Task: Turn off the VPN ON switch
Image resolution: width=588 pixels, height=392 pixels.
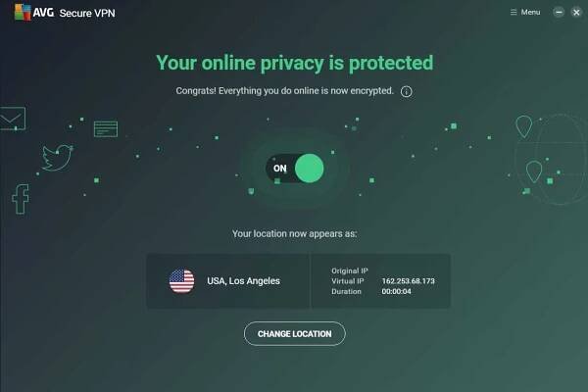Action: tap(295, 169)
